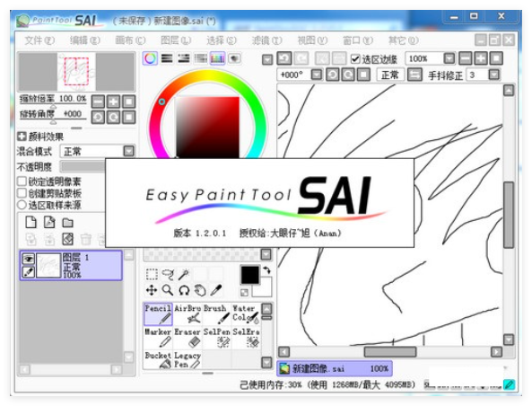
Task: Delete layer trash icon
Action: 86,239
